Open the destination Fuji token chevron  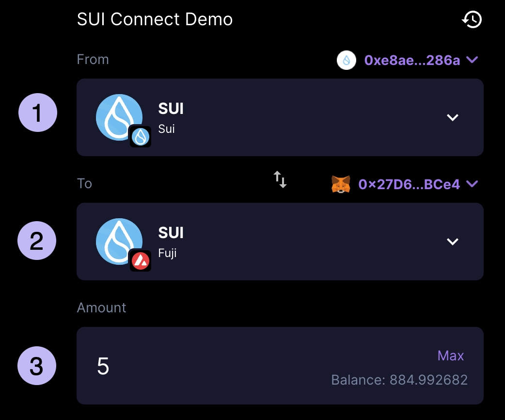453,242
